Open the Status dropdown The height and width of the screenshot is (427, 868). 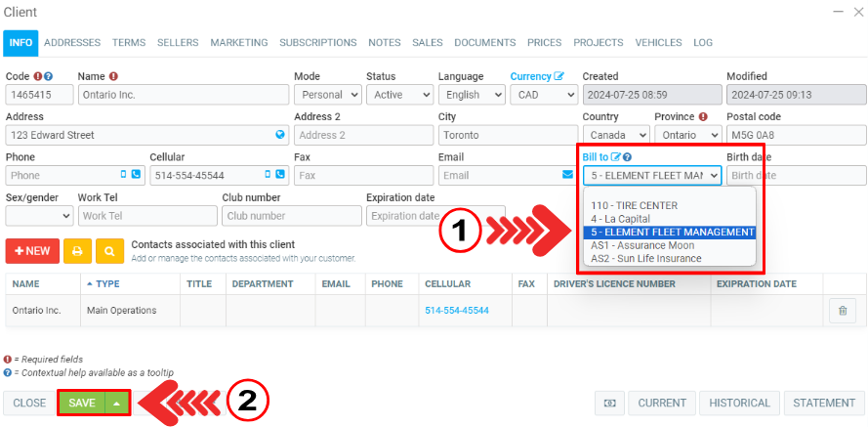pyautogui.click(x=399, y=95)
